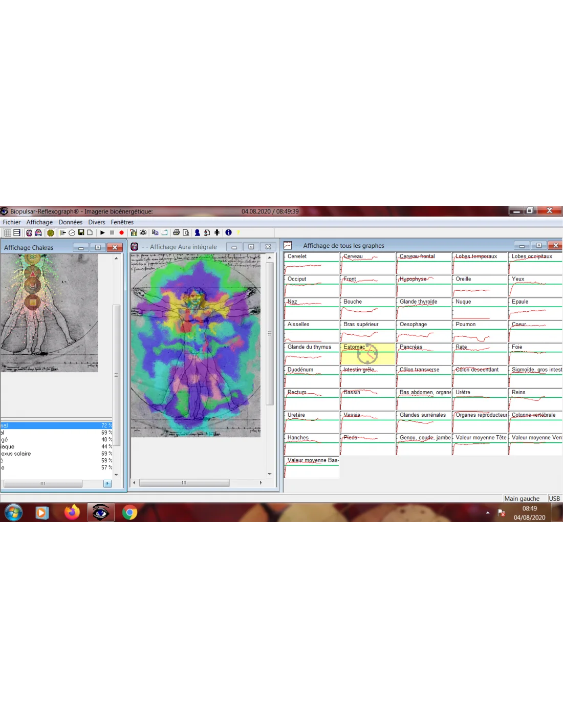Show the round chakra icon view
This screenshot has height=728, width=563.
pyautogui.click(x=51, y=232)
